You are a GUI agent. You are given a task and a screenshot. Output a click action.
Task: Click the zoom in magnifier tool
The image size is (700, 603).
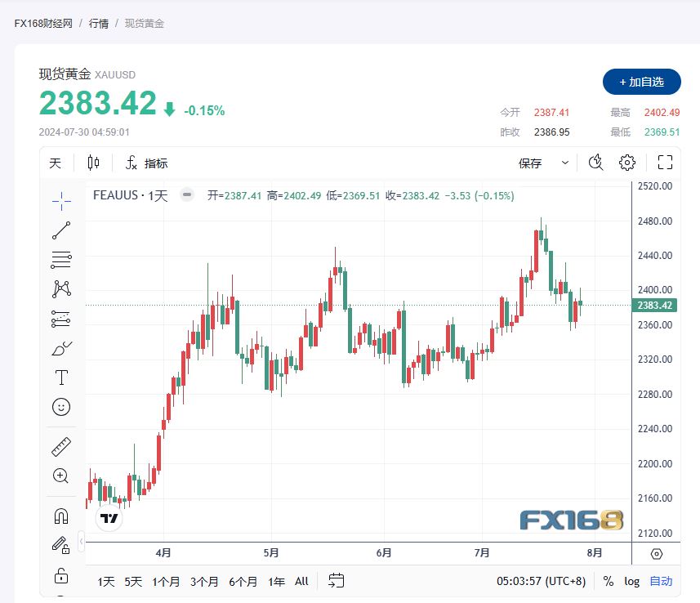[61, 476]
